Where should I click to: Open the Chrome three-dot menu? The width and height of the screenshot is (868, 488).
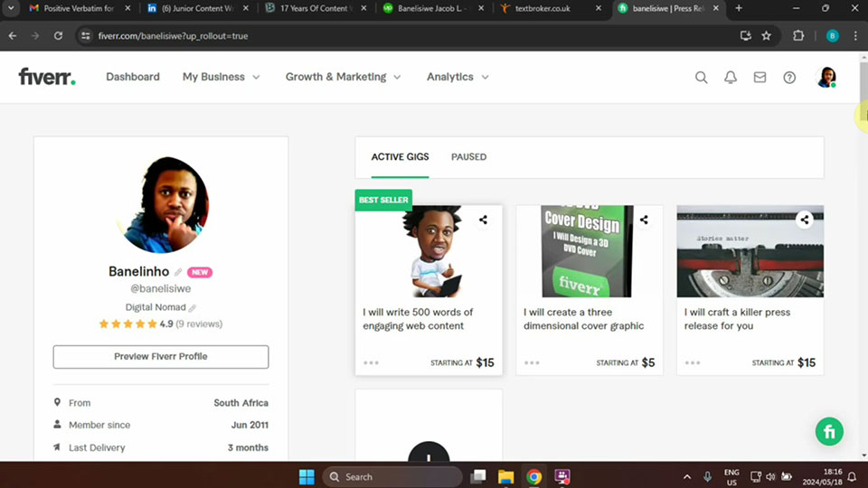[x=855, y=36]
